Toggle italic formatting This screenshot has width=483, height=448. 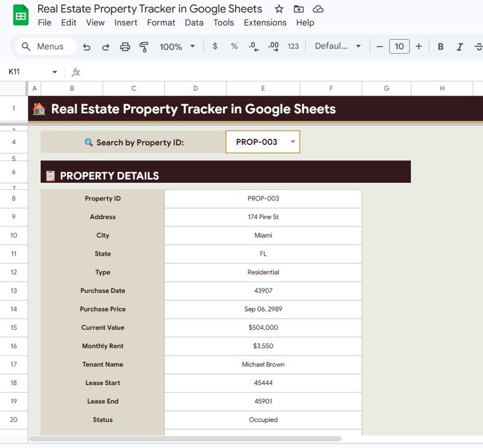[x=460, y=47]
